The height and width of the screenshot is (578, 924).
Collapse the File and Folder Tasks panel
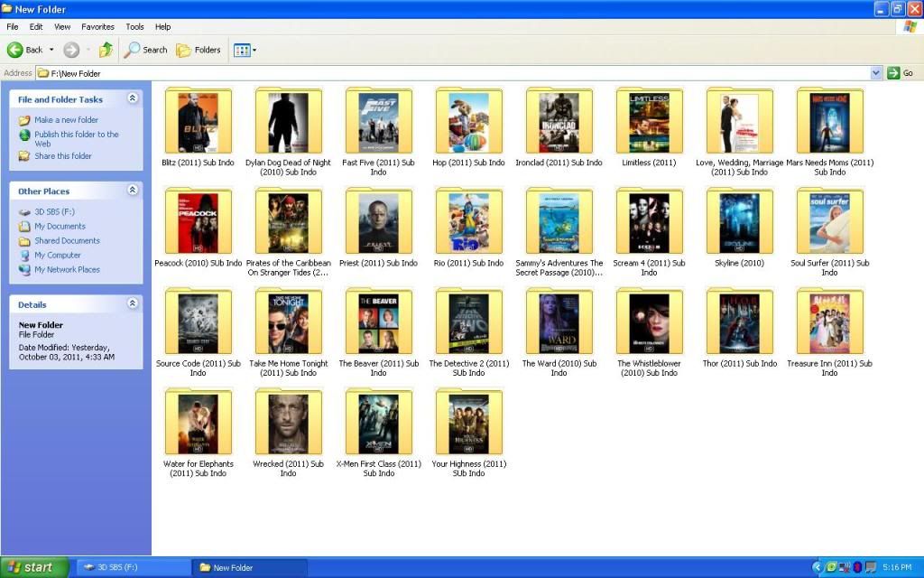[x=133, y=98]
